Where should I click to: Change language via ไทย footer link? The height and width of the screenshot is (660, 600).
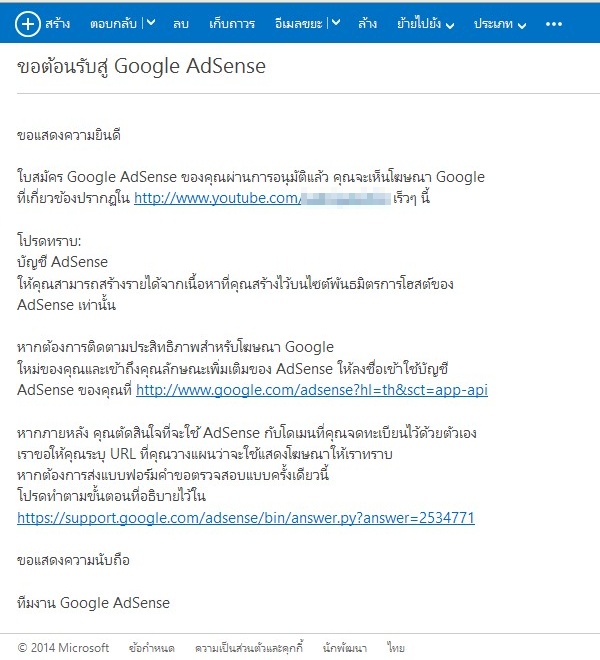396,648
